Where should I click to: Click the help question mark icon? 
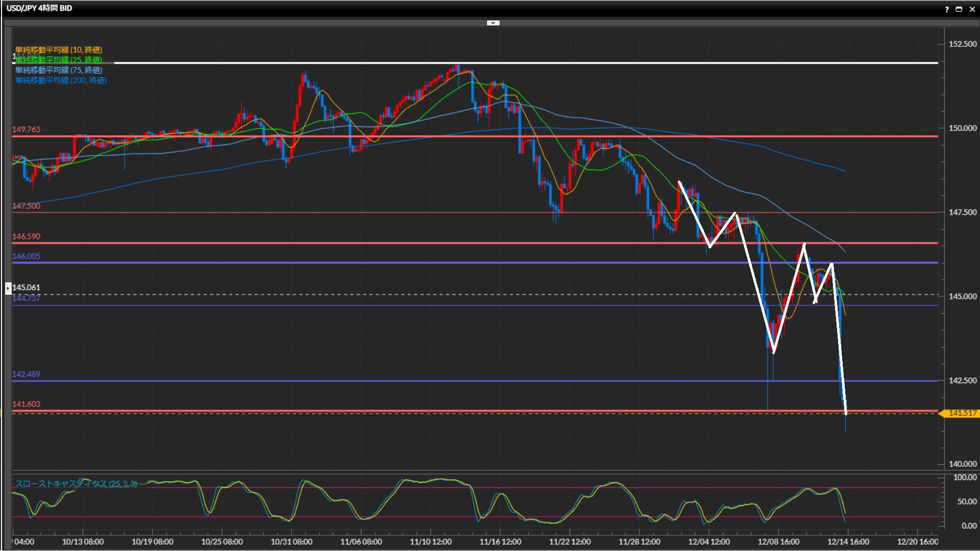(x=947, y=9)
